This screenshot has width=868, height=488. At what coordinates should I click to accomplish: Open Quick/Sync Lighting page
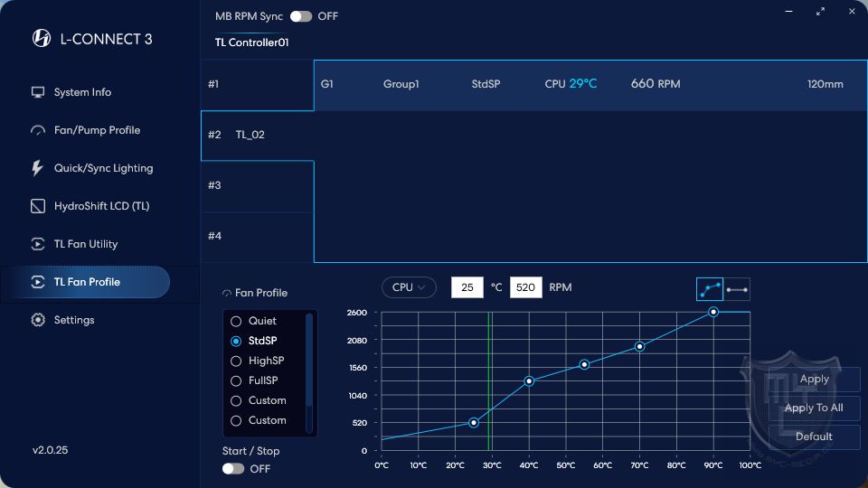103,168
